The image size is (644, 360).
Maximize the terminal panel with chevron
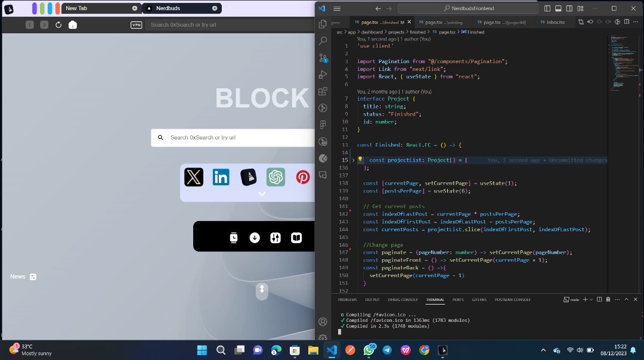coord(626,299)
